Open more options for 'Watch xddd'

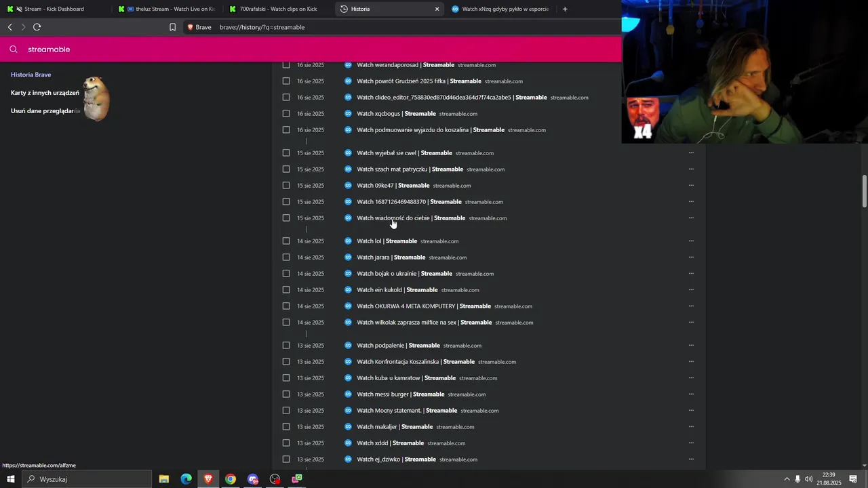click(x=691, y=443)
